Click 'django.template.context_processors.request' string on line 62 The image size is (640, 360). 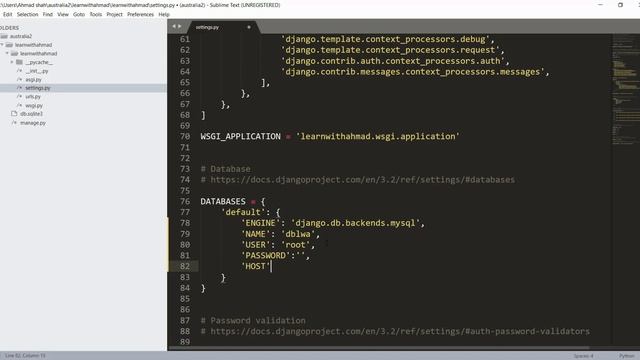point(390,50)
